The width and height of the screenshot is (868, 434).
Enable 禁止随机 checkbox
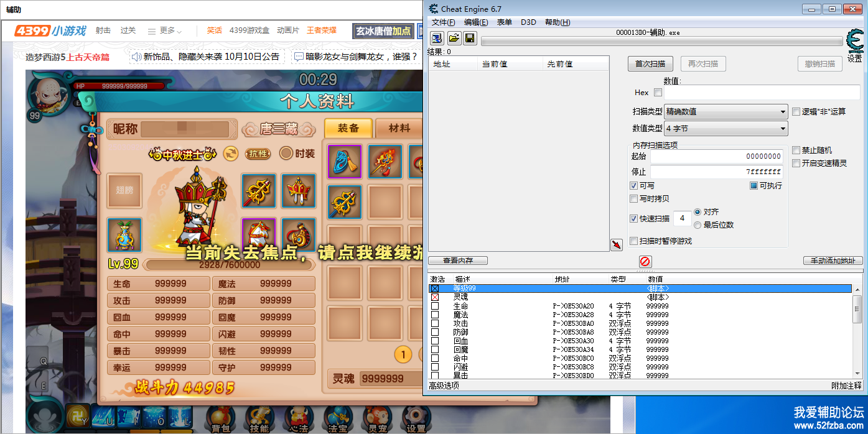[796, 150]
